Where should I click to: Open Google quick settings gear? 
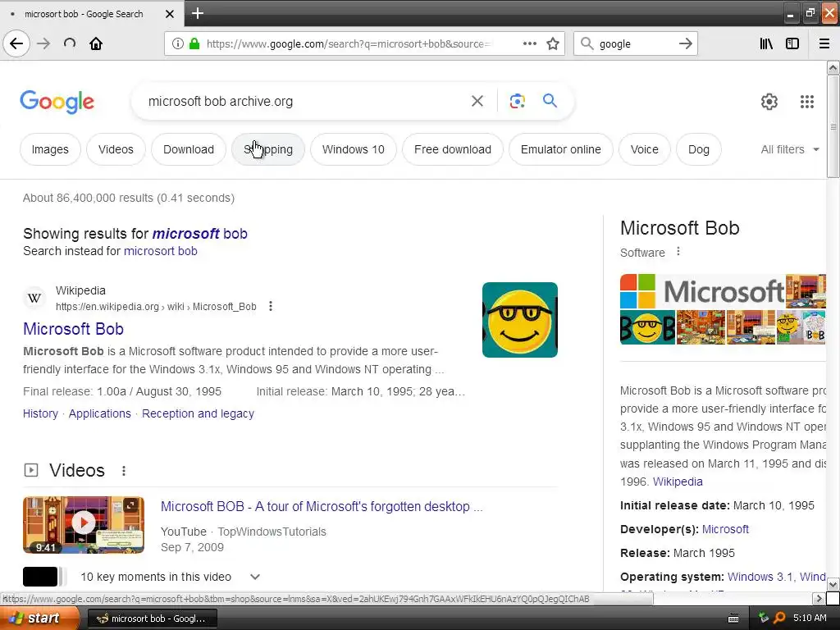(x=769, y=101)
